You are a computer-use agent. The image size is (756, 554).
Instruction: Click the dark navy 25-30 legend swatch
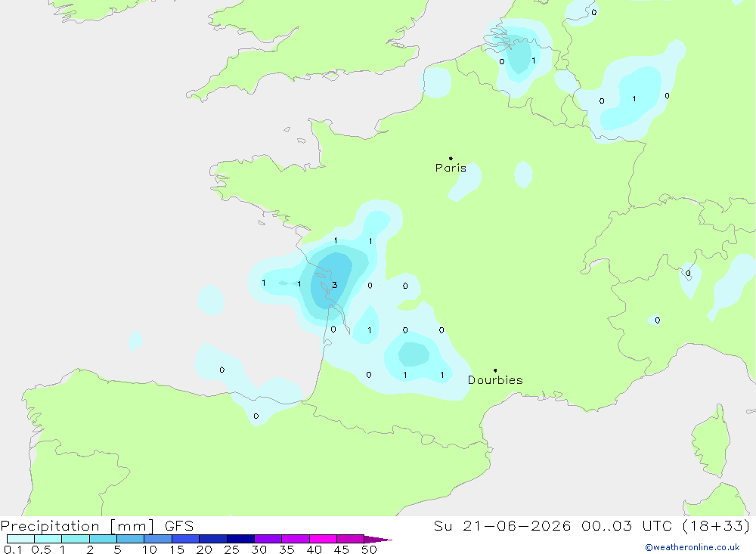pyautogui.click(x=240, y=539)
